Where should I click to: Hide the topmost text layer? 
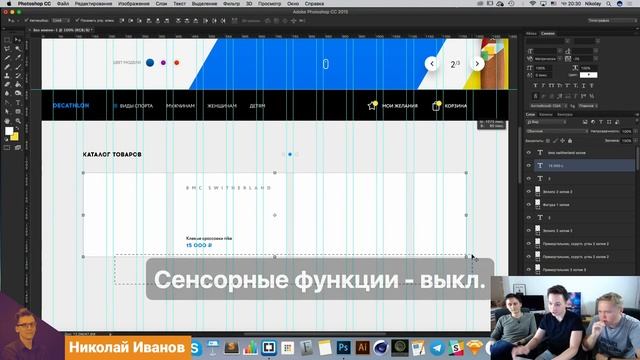point(529,152)
